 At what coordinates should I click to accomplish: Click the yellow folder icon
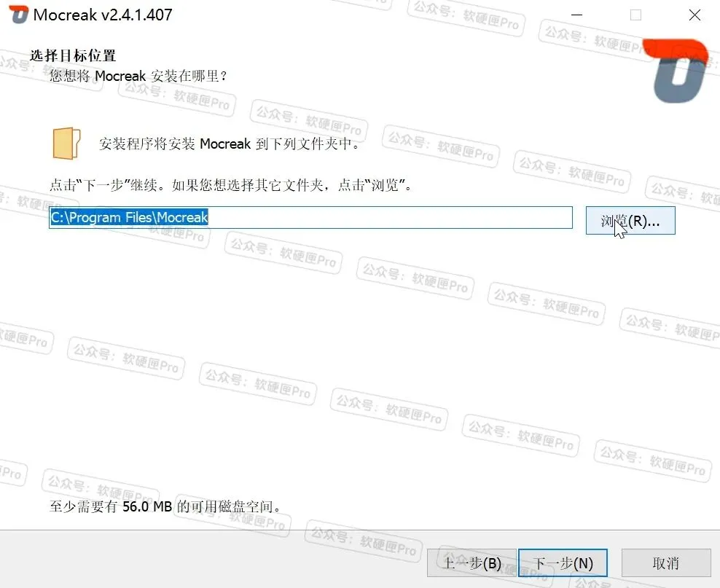click(x=66, y=144)
